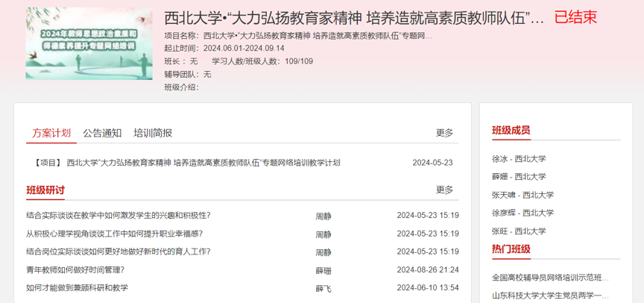Viewport: 644px width, 303px height.
Task: Click timestamp 2024-05-23 15:19 on 职业幸福感 row
Action: tap(428, 234)
